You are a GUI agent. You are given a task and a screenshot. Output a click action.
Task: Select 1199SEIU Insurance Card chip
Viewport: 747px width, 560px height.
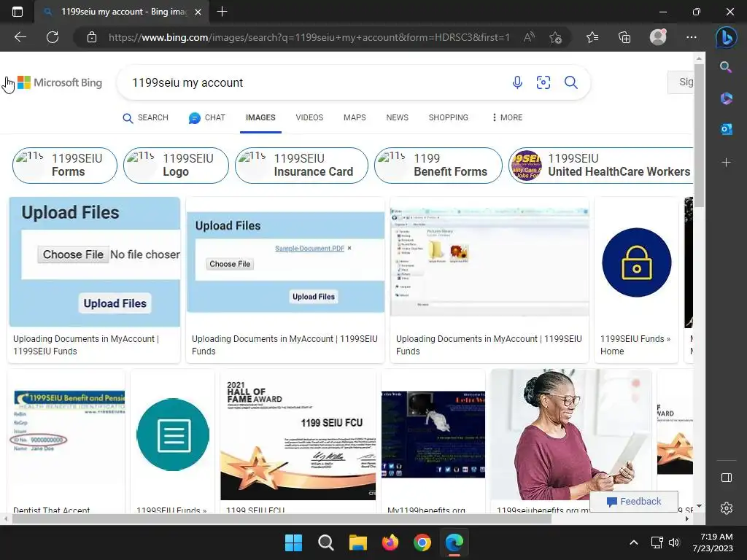301,166
